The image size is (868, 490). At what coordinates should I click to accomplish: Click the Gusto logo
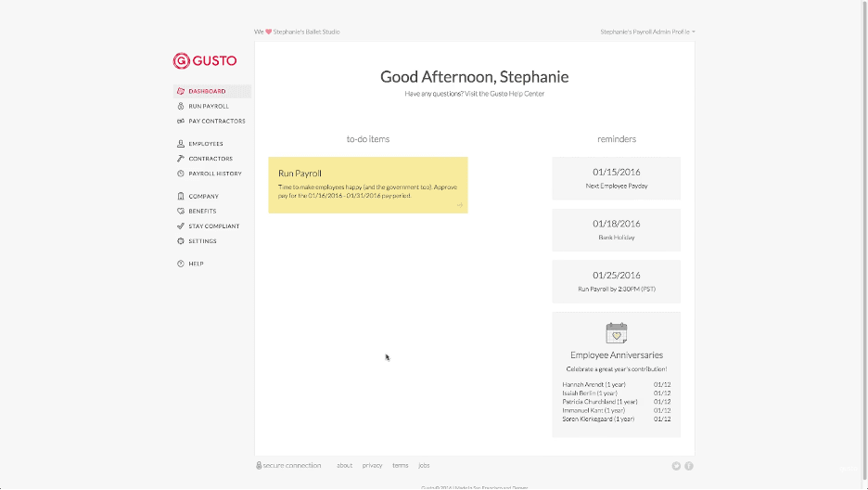[205, 60]
